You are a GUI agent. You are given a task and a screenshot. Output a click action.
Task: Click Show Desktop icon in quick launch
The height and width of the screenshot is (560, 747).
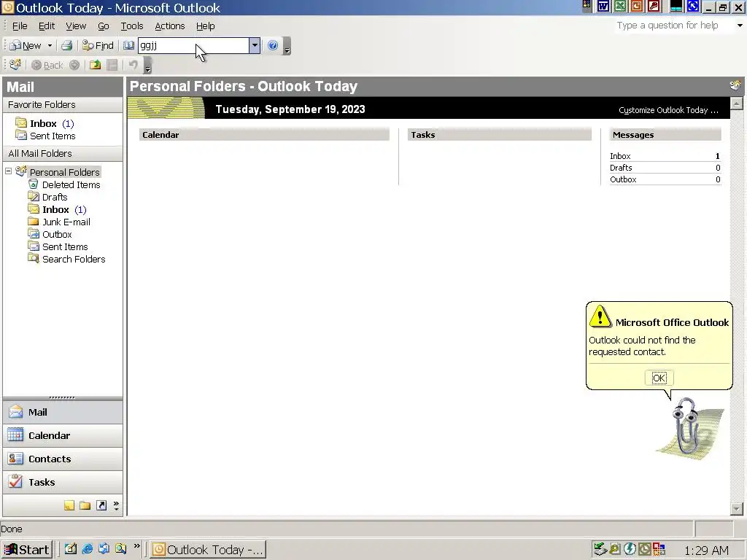[x=71, y=549]
